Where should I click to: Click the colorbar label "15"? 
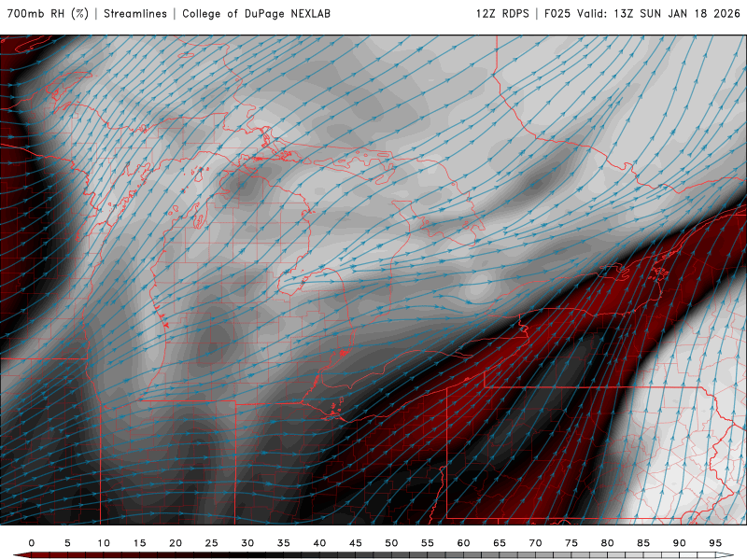coord(139,543)
